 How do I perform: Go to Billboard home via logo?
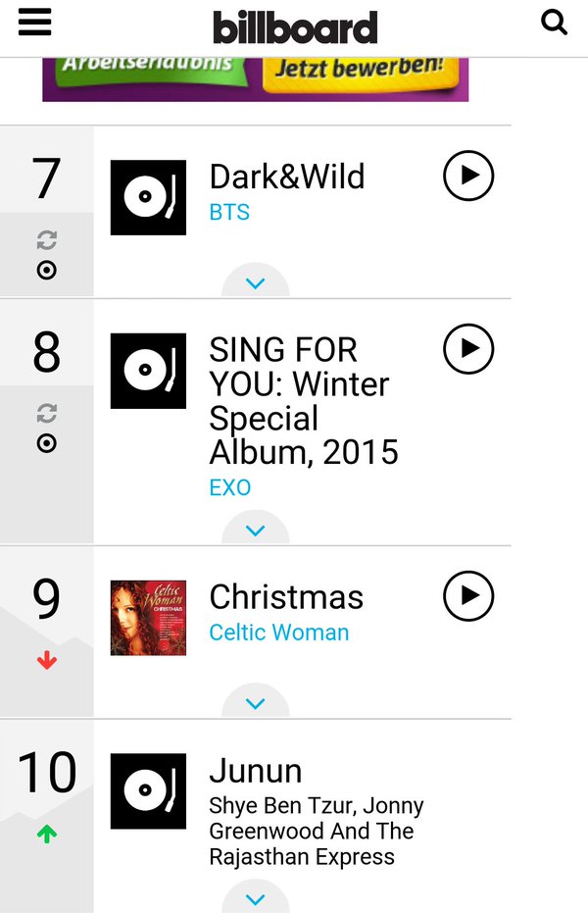[x=295, y=26]
